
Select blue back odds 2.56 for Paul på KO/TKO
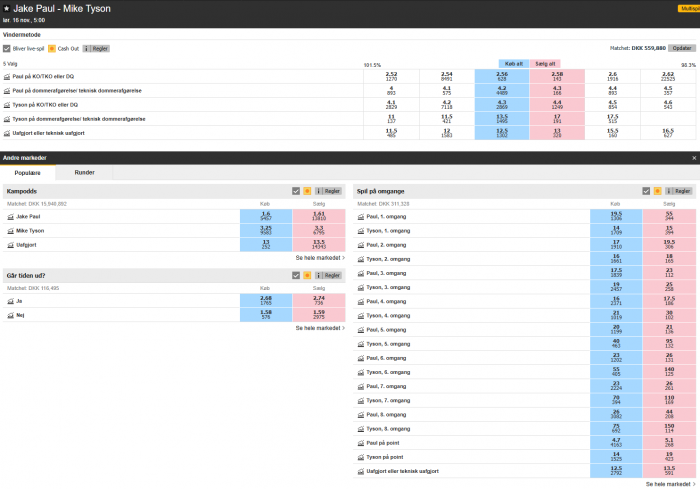(x=502, y=76)
